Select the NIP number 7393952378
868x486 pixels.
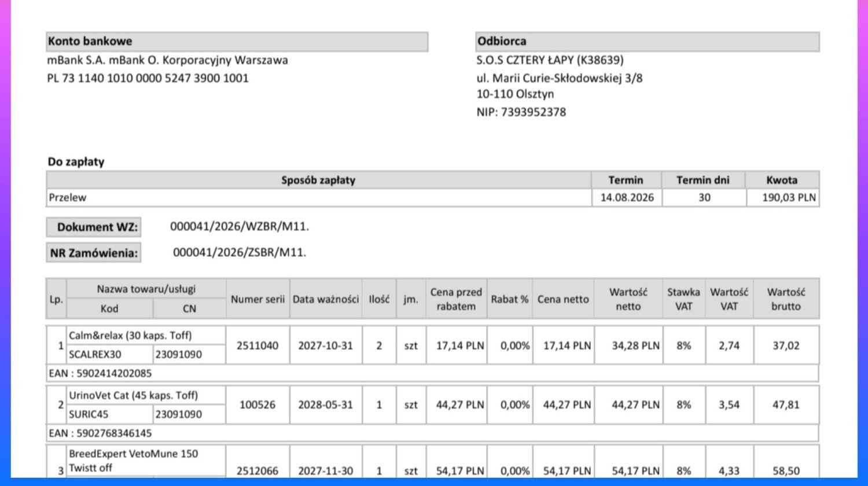[x=533, y=112]
